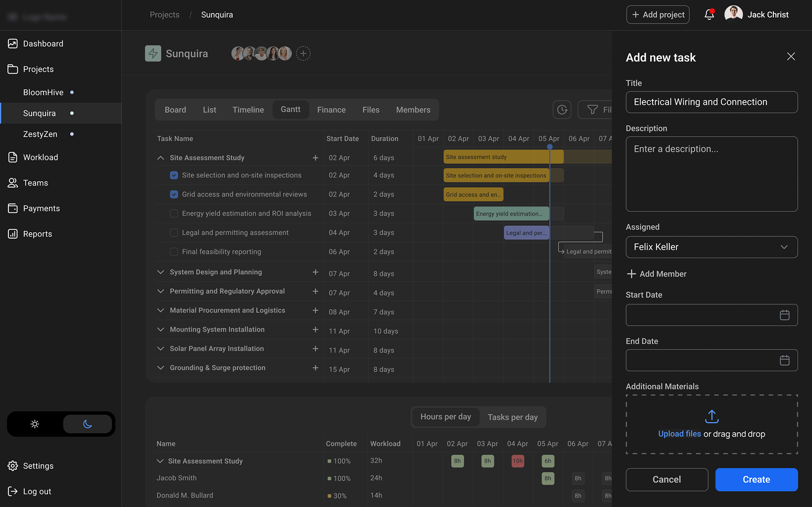Add subtask to Material Procurement and Logistics

pyautogui.click(x=315, y=310)
